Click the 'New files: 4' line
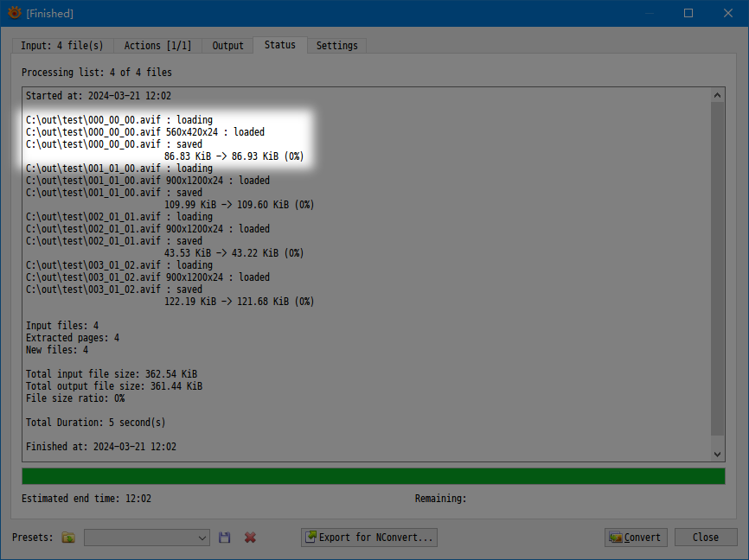Screen dimensions: 749x560 [x=57, y=350]
